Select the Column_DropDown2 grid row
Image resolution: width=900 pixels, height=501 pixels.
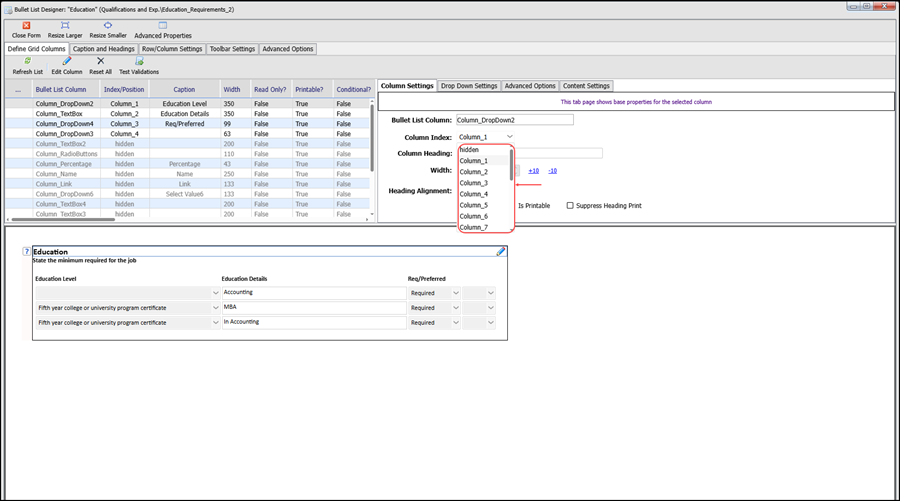click(x=188, y=104)
